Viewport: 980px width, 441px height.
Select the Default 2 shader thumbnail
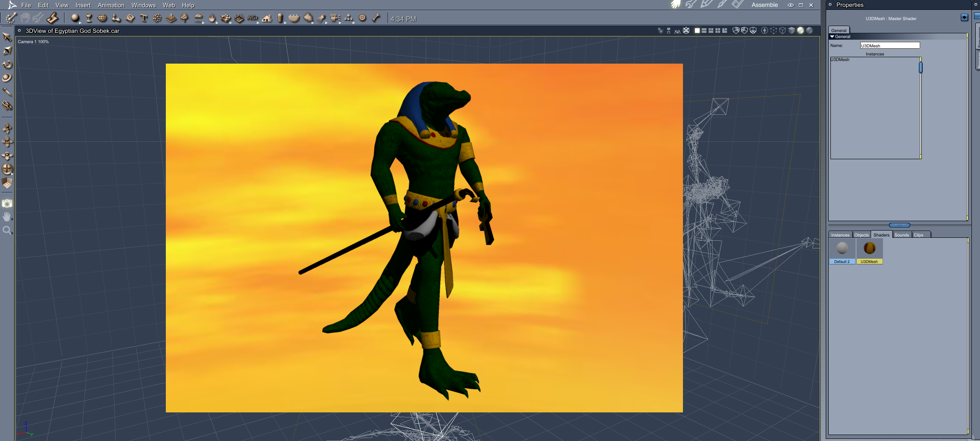click(842, 251)
